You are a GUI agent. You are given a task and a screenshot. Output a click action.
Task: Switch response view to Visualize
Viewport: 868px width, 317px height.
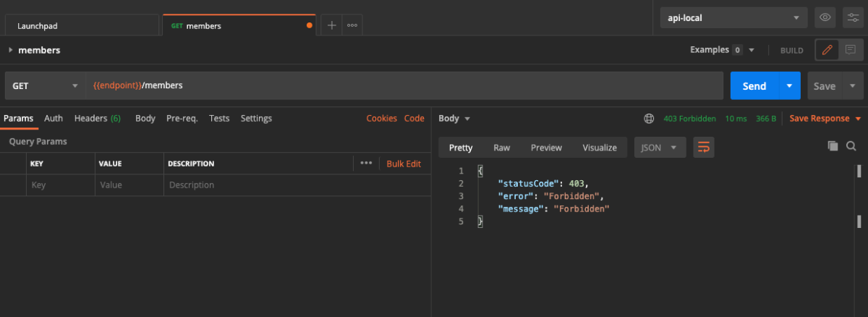[x=600, y=147]
